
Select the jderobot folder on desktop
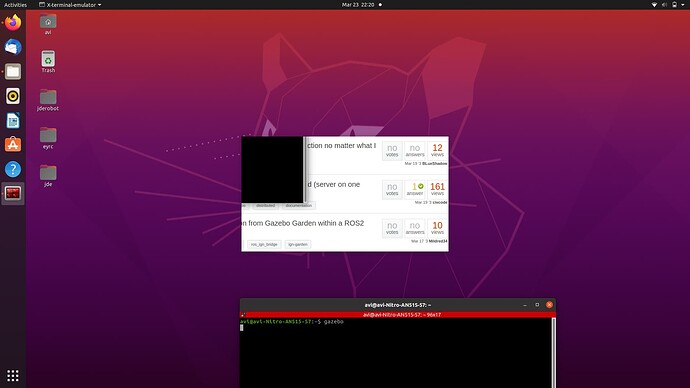[x=48, y=100]
